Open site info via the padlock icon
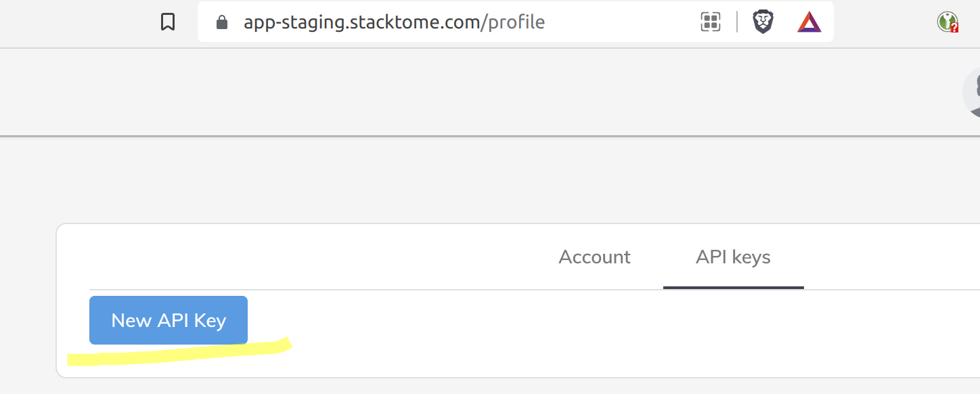Viewport: 980px width, 394px height. pos(221,22)
